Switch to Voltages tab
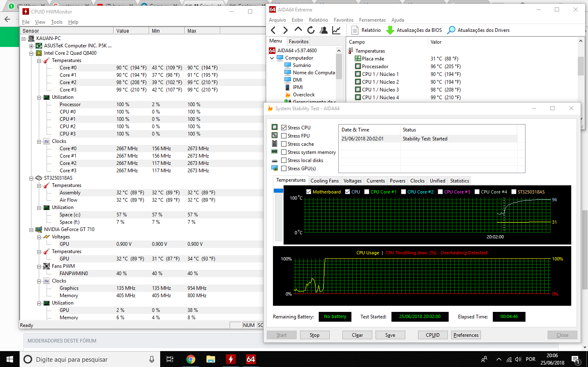 (x=353, y=181)
